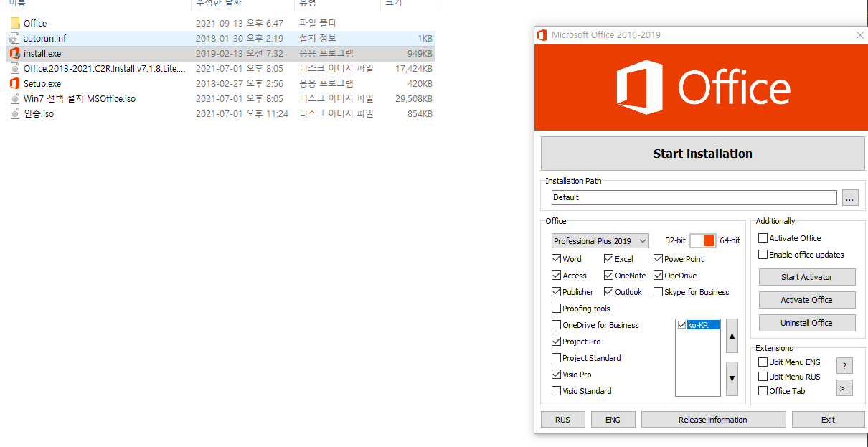Click the Start Activator button
This screenshot has height=447, width=868.
pos(806,277)
